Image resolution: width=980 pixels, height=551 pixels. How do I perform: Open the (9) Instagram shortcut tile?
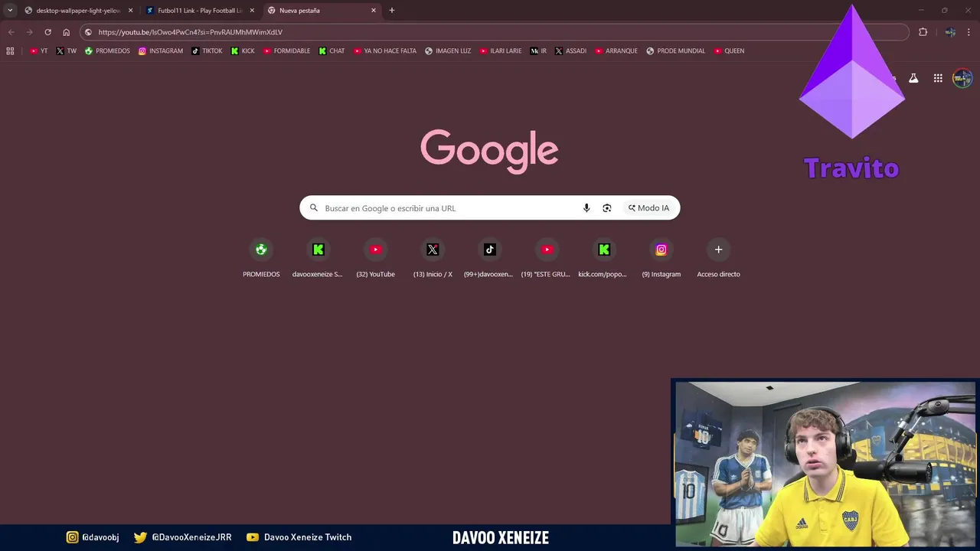coord(661,259)
